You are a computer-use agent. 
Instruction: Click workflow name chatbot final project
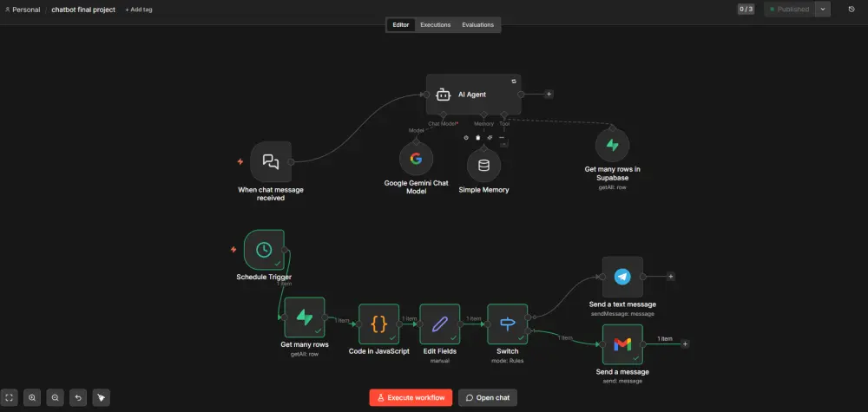pos(83,10)
